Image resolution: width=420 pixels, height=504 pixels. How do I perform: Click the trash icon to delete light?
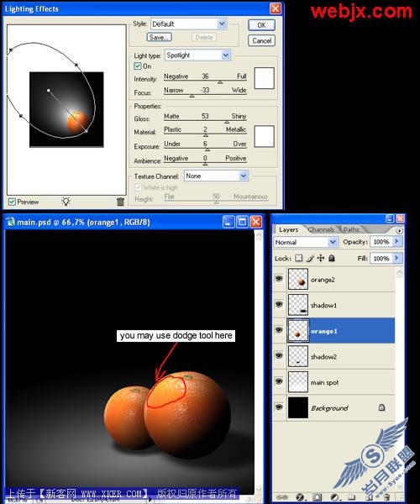(120, 202)
